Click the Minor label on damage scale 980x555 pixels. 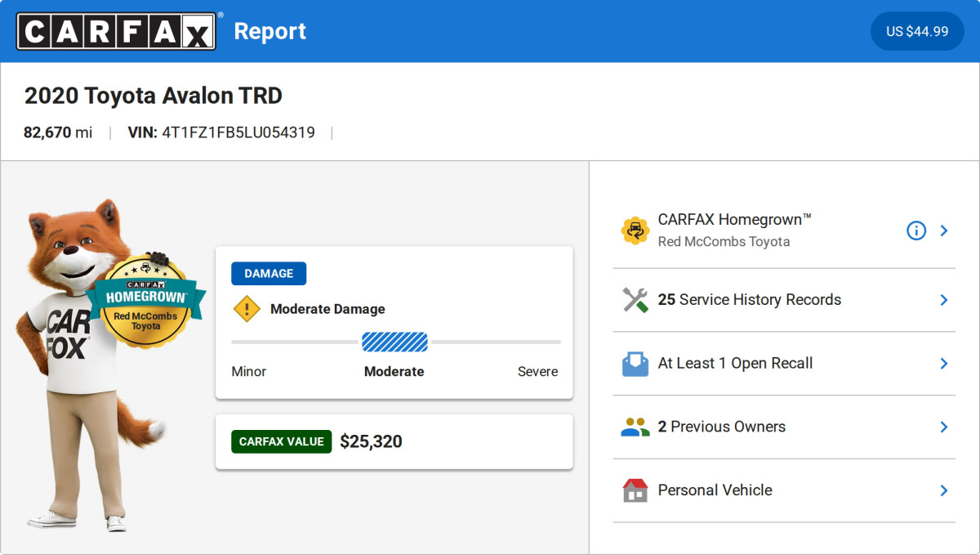[x=249, y=371]
